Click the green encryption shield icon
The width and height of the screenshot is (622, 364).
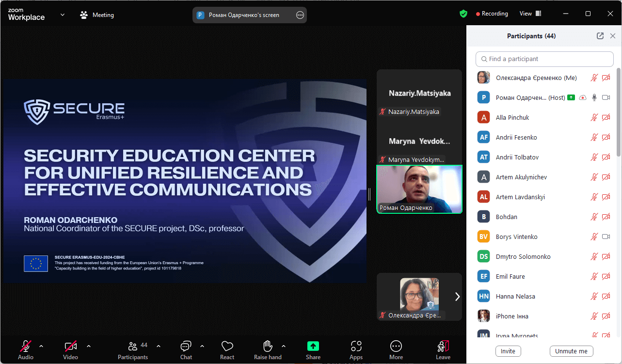(463, 14)
